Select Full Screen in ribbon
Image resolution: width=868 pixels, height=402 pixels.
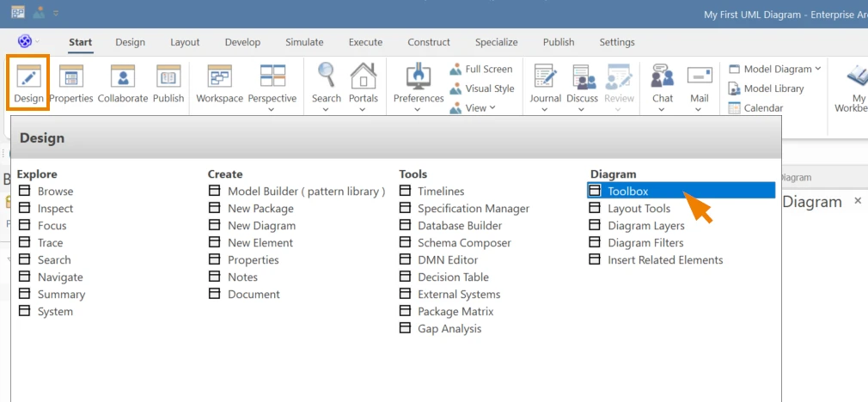tap(481, 69)
